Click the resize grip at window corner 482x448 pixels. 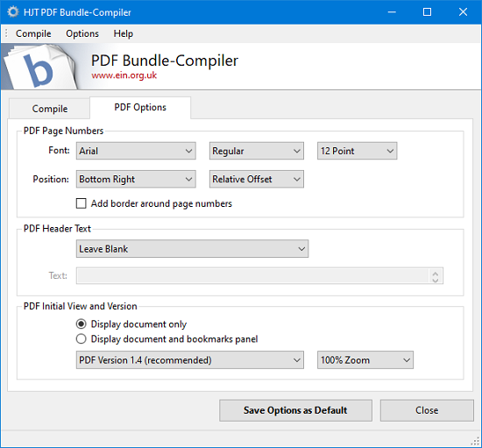(x=475, y=441)
